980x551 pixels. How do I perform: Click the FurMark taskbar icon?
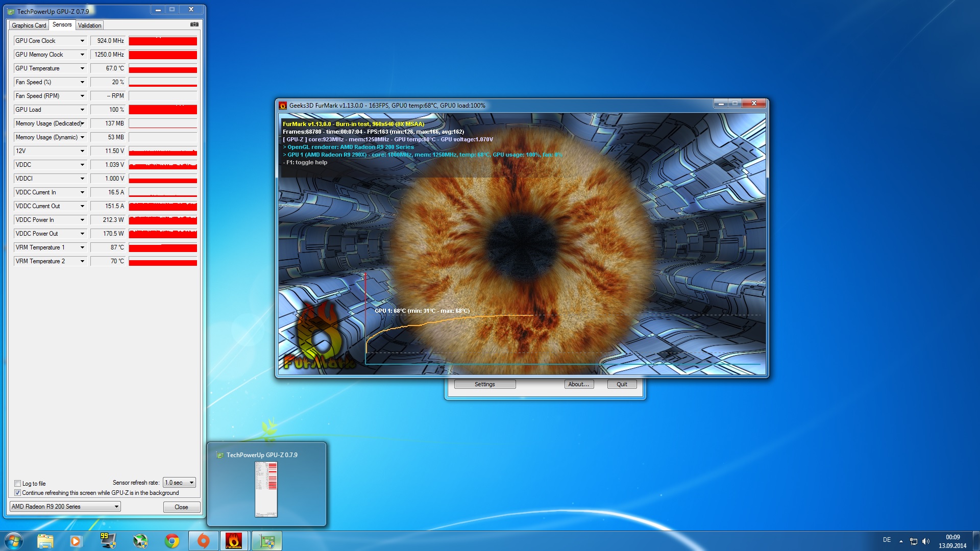(x=234, y=541)
